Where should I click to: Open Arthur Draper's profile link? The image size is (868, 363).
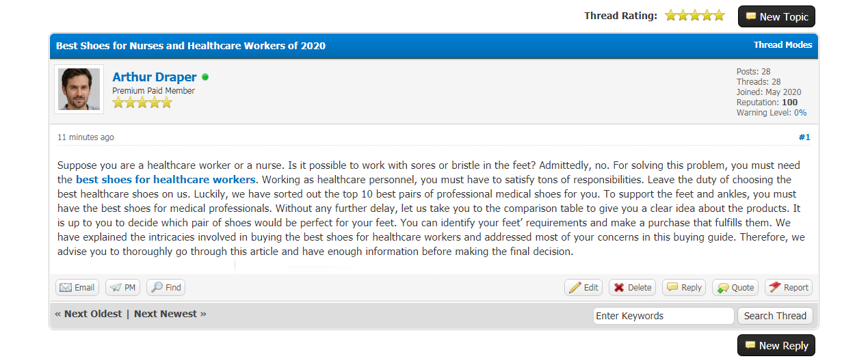[x=154, y=77]
